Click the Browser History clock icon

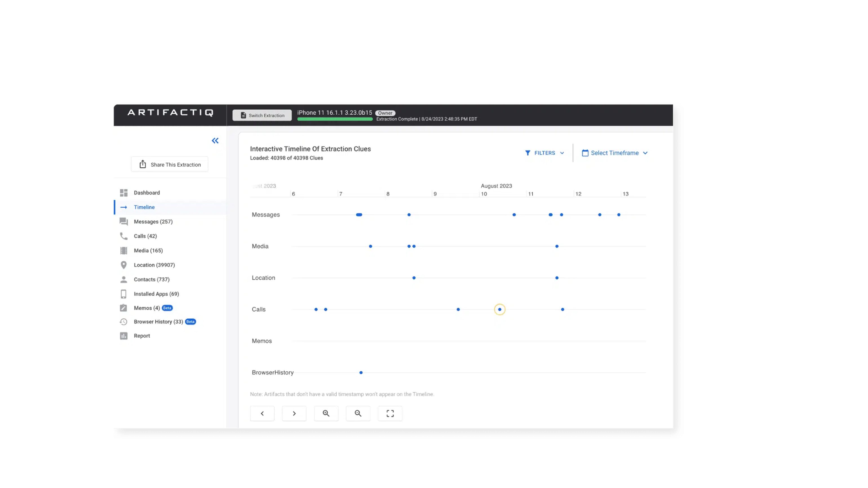[x=124, y=322]
